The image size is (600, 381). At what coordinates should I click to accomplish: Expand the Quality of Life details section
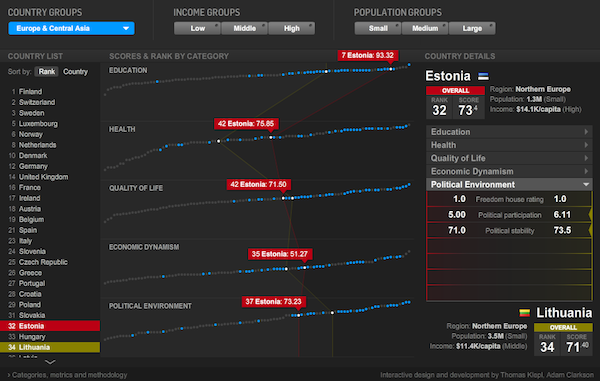509,158
